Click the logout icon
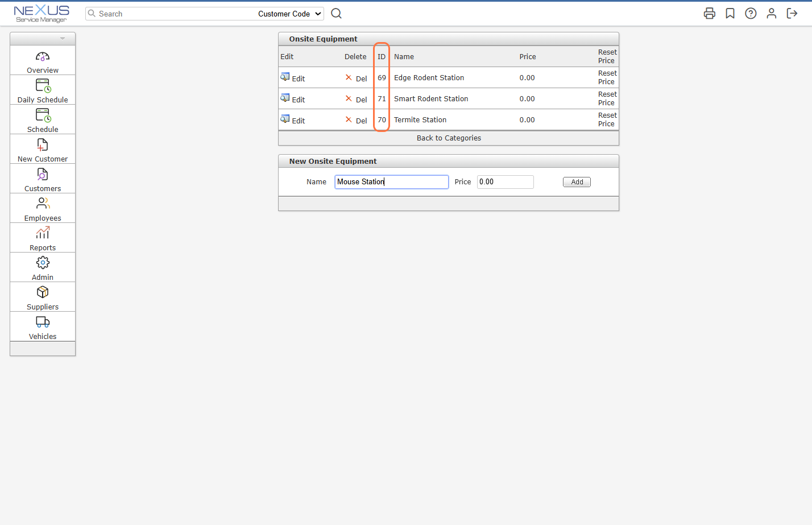The width and height of the screenshot is (812, 525). tap(792, 14)
